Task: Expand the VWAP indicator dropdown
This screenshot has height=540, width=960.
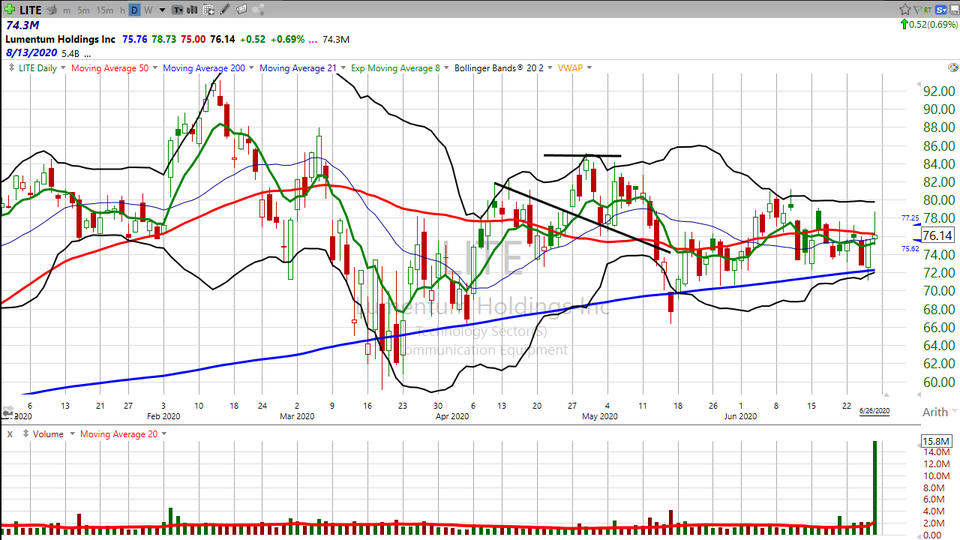Action: (574, 68)
